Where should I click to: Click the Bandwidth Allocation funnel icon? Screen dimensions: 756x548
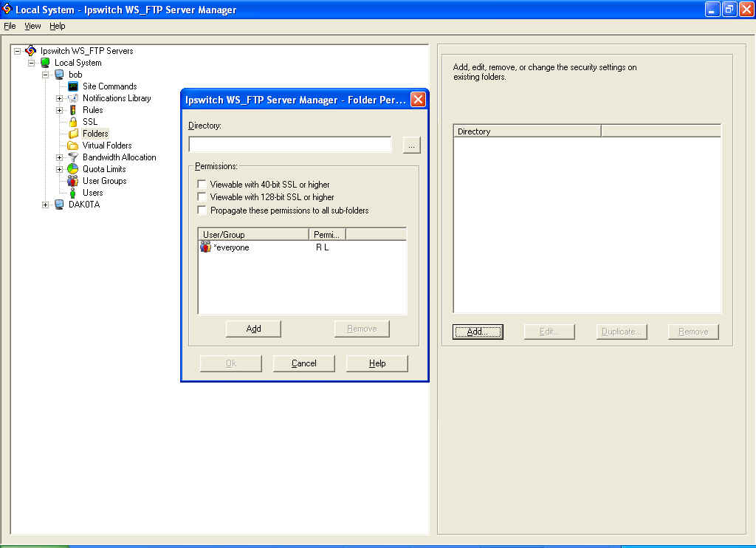[x=73, y=157]
